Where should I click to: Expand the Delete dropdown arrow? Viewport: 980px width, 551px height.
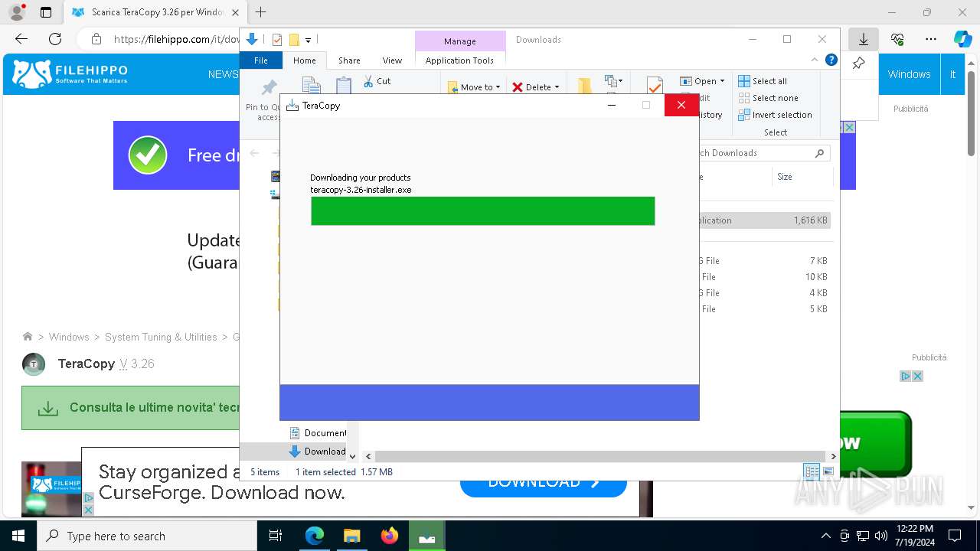click(557, 87)
